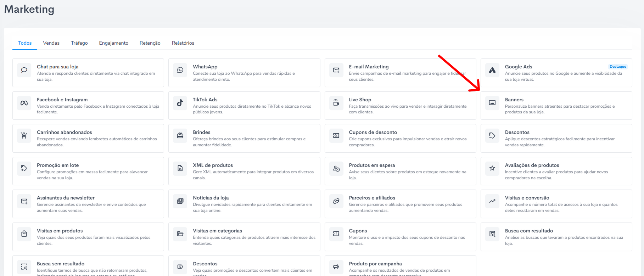Click the Meta infinity icon for Facebook e Instagram
The image size is (644, 276).
pos(24,103)
